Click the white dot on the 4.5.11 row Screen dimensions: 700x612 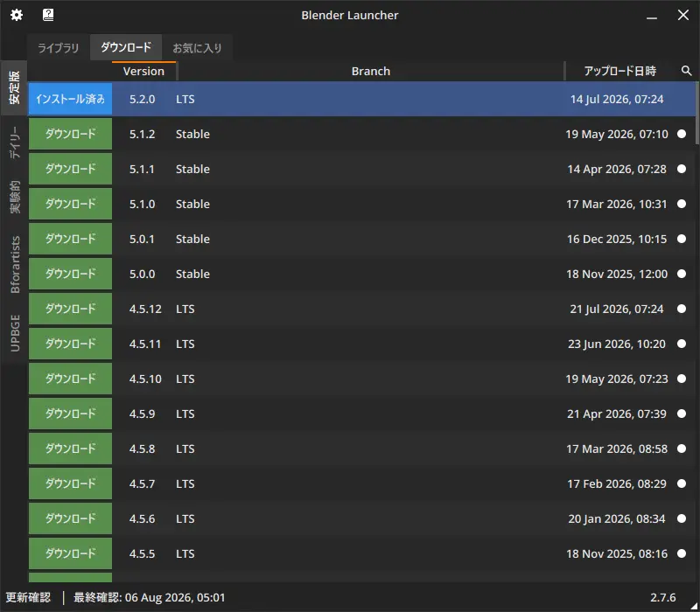click(682, 344)
